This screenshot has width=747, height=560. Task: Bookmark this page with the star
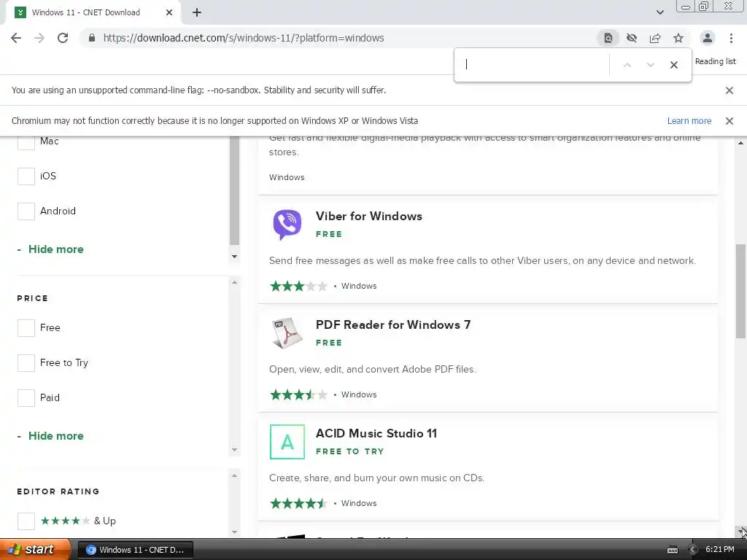(678, 38)
